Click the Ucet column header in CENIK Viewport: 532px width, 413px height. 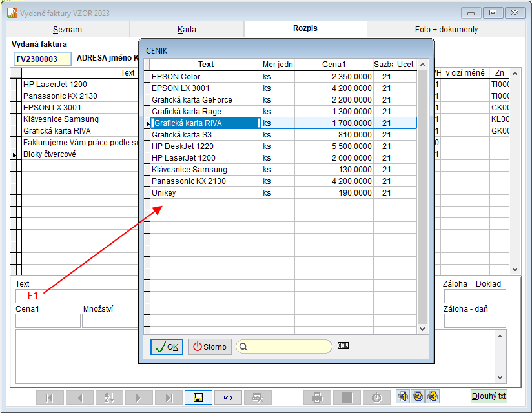(405, 65)
